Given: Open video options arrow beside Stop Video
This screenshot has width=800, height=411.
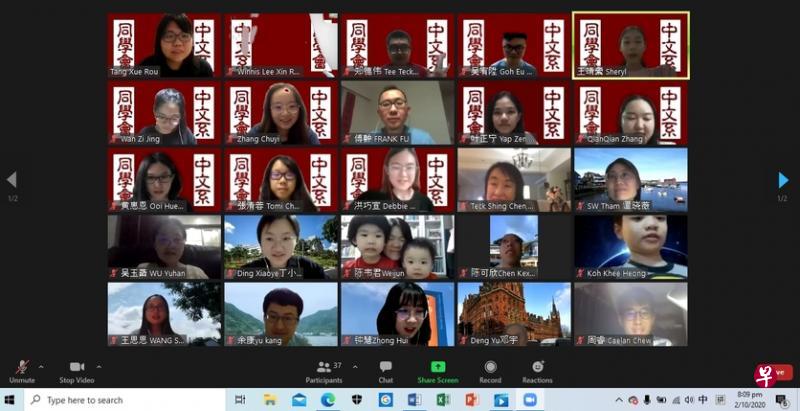Looking at the screenshot, I should pos(99,367).
